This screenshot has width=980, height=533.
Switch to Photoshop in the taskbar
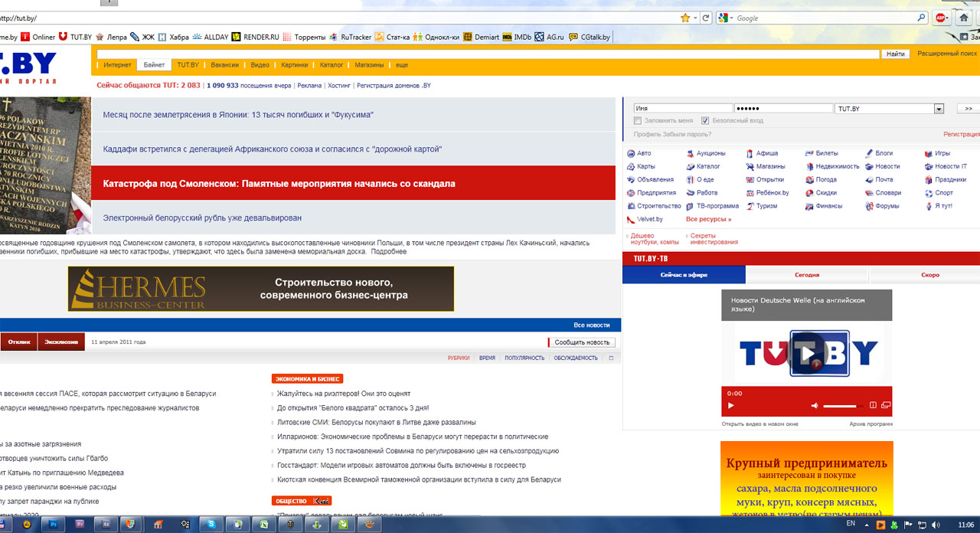(x=54, y=525)
